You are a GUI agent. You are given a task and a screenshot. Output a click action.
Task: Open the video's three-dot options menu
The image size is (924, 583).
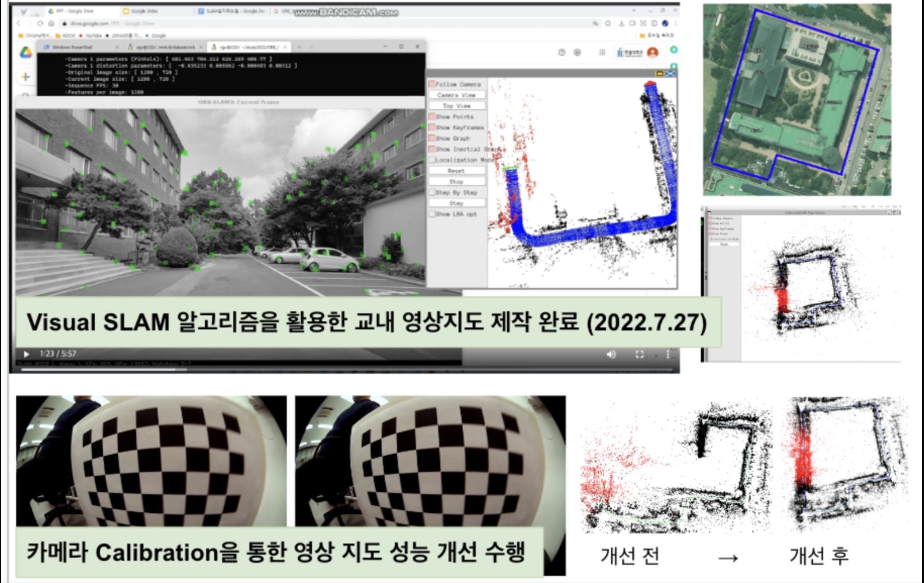coord(668,354)
